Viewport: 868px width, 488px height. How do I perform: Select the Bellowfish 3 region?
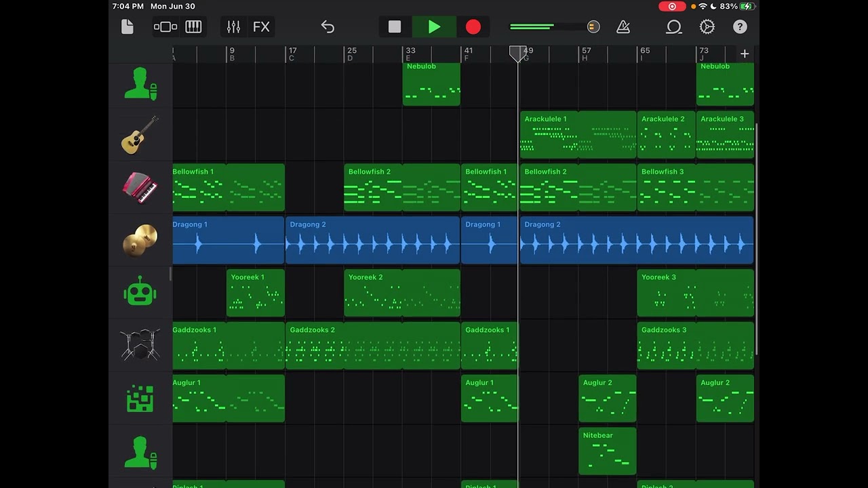coord(696,188)
